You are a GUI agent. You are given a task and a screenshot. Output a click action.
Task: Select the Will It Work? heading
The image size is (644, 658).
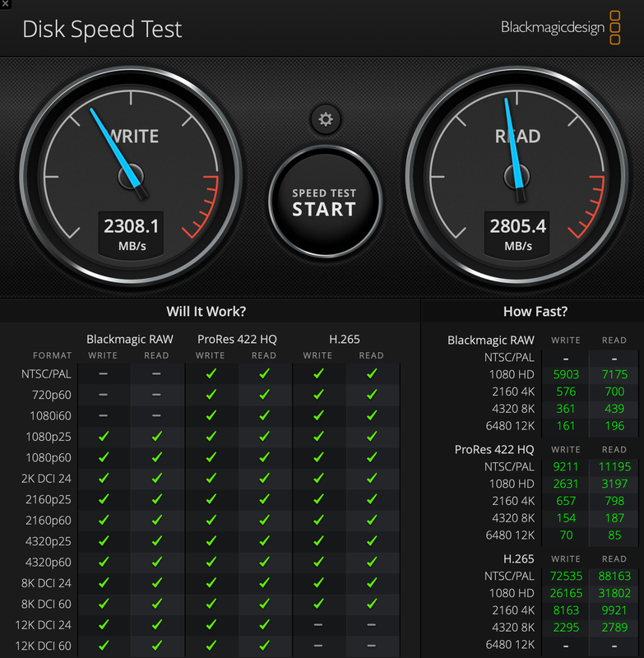[x=206, y=312]
